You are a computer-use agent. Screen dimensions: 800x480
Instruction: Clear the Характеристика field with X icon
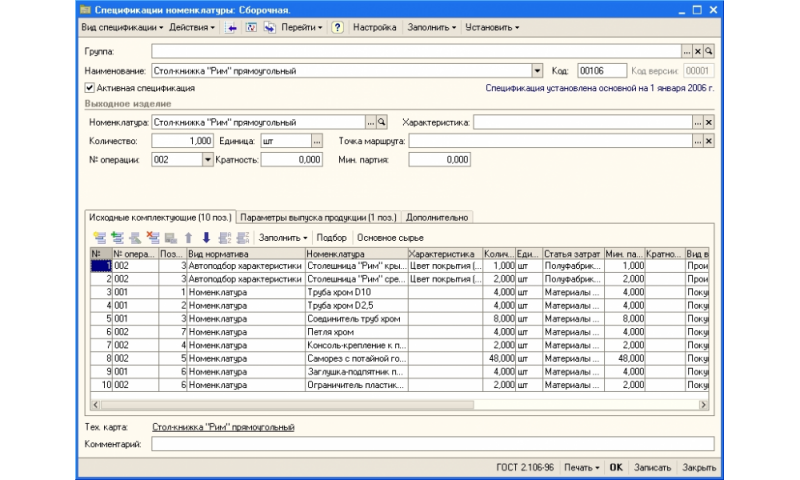click(709, 122)
